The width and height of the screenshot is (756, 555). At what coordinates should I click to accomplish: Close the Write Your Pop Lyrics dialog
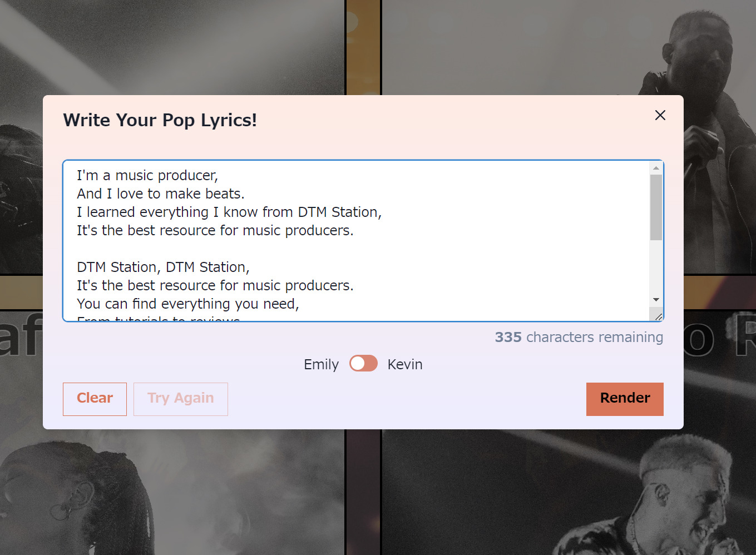(660, 115)
